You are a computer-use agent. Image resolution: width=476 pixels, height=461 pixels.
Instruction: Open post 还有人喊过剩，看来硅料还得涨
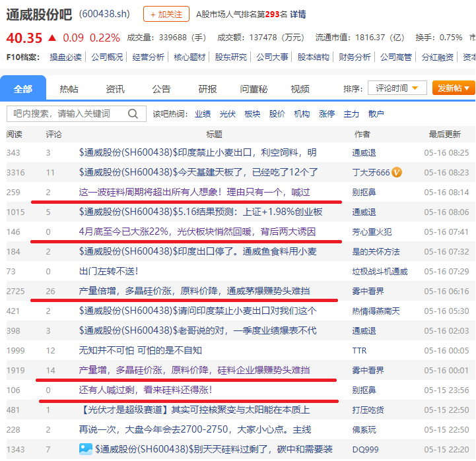(145, 390)
